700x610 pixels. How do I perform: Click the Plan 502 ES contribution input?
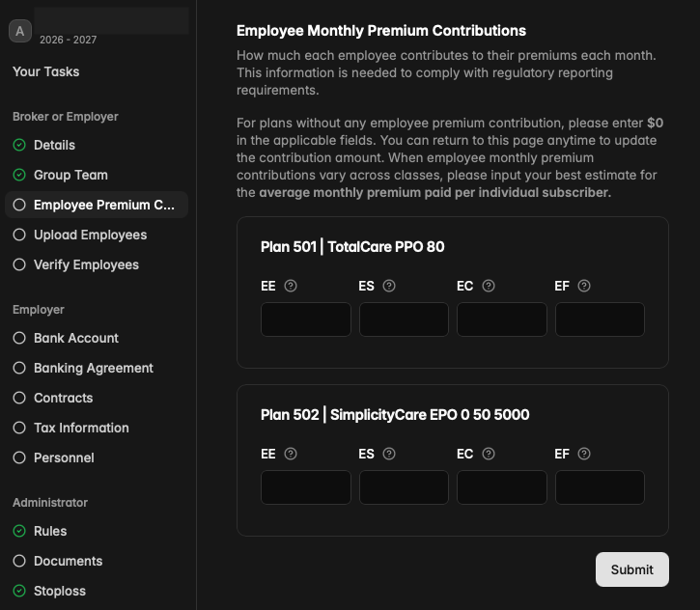tap(404, 487)
